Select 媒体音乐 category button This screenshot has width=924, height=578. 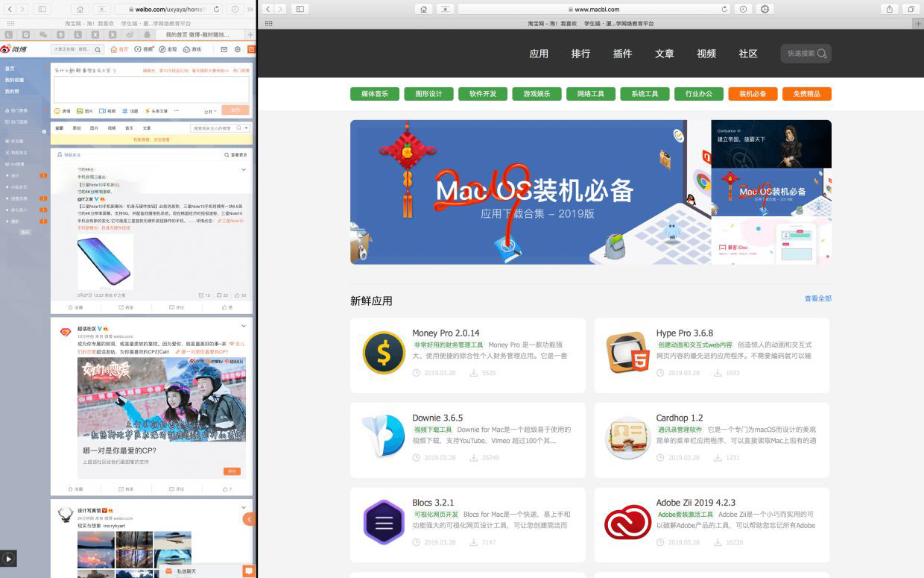point(375,94)
